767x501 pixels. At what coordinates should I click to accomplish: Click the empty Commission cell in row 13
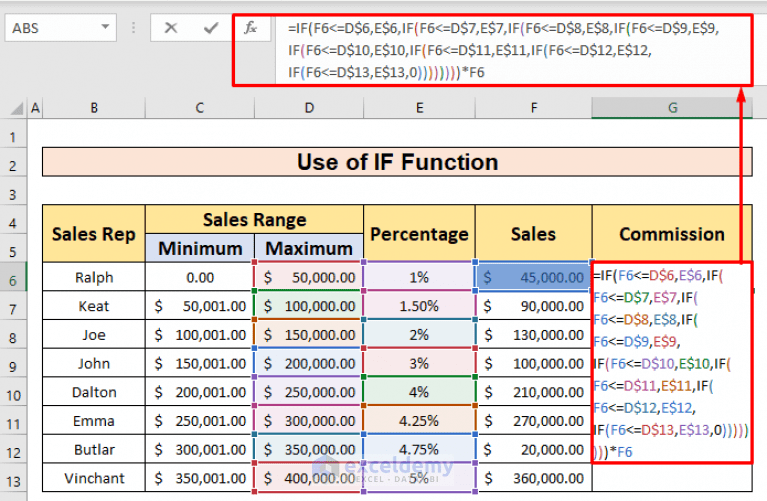pos(672,478)
